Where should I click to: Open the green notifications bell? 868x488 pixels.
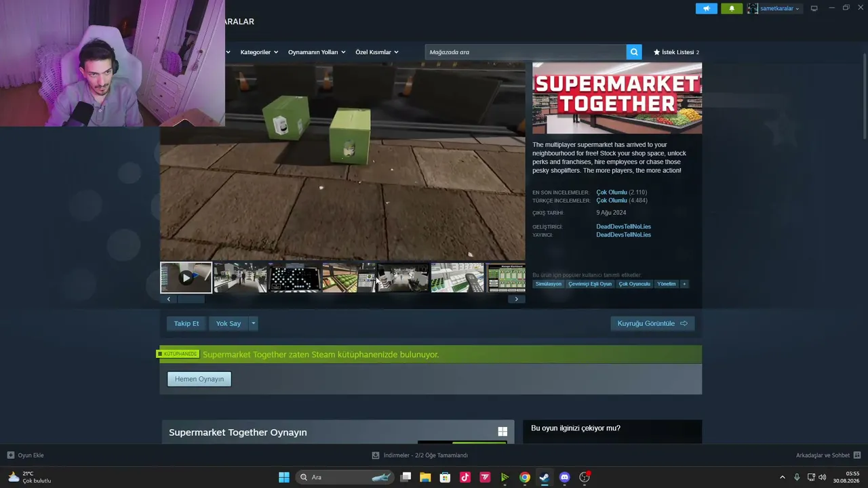732,9
